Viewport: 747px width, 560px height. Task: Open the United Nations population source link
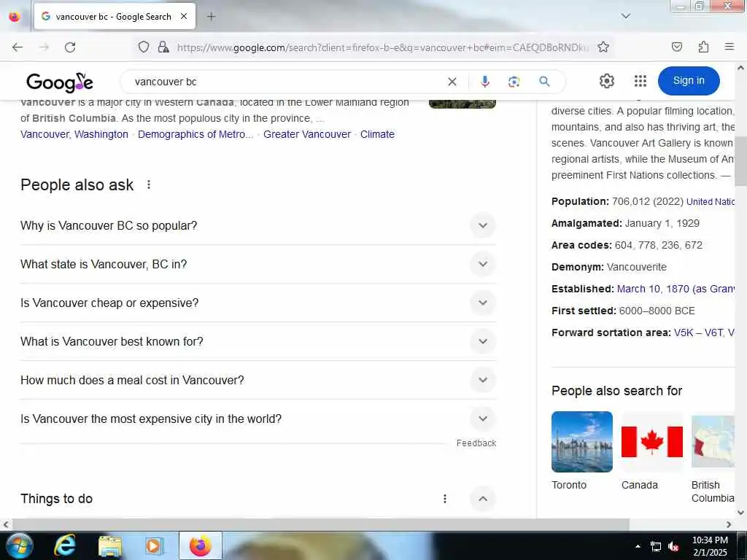coord(710,202)
